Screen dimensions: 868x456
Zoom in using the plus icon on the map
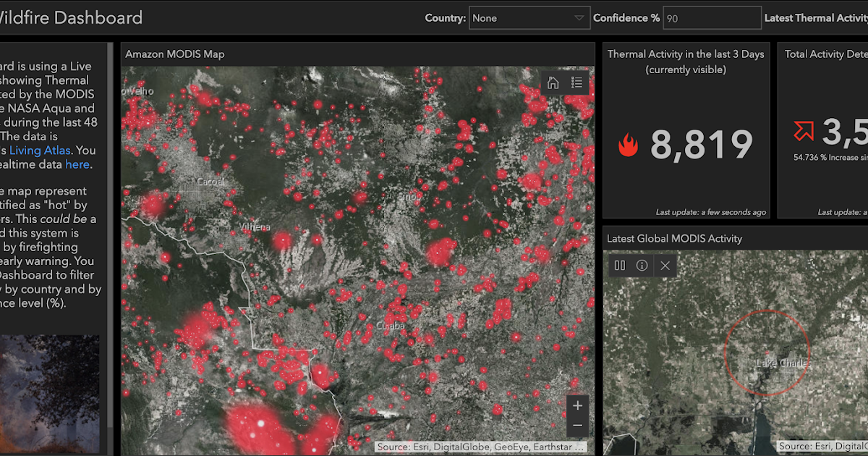click(x=577, y=405)
